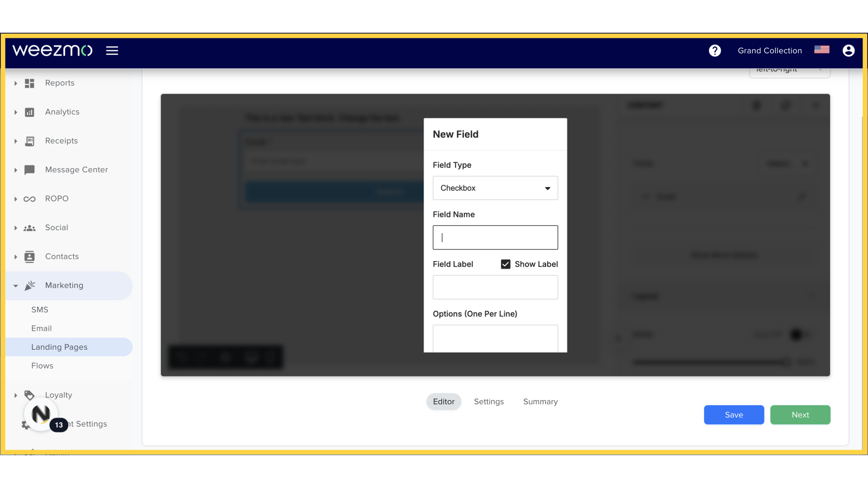
Task: Click the ROPO sidebar icon
Action: click(x=29, y=198)
